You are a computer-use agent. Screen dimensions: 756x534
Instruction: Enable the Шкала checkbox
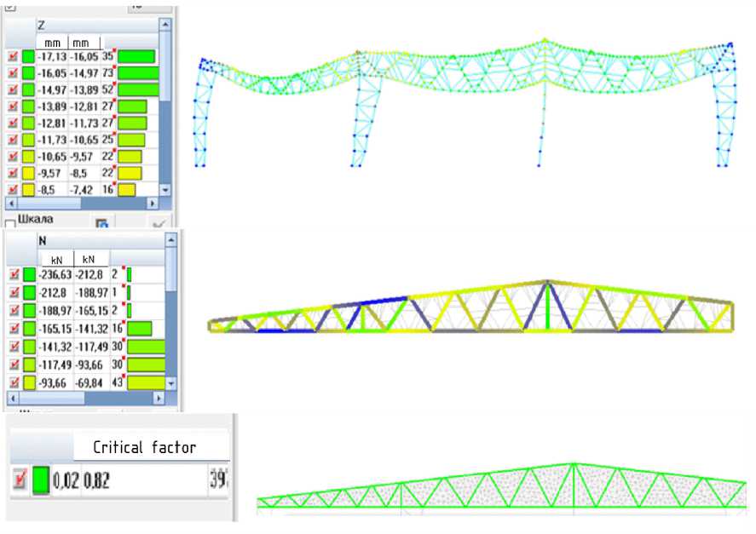(x=10, y=224)
